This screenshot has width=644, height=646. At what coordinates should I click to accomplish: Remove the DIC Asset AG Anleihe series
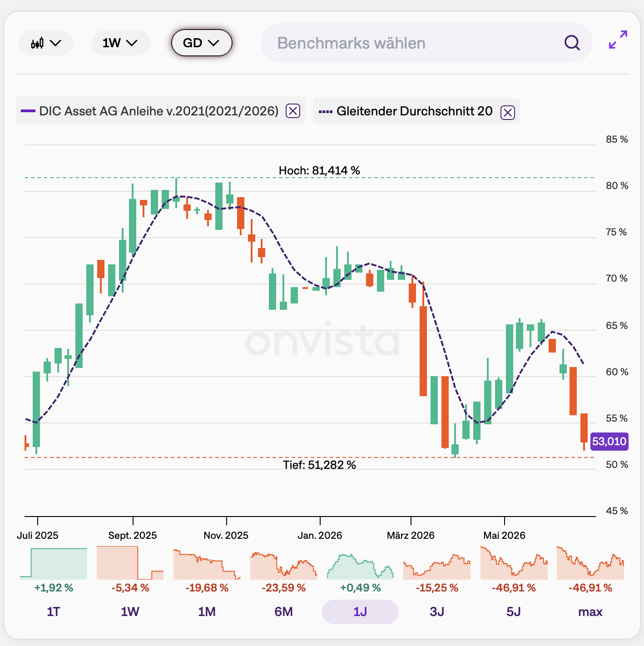tap(293, 111)
